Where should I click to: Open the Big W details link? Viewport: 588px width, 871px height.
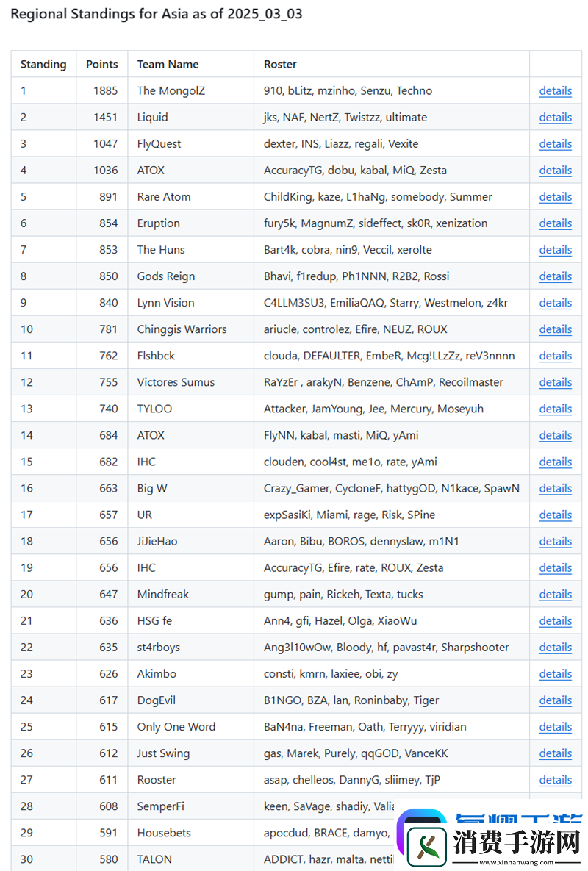click(x=555, y=488)
